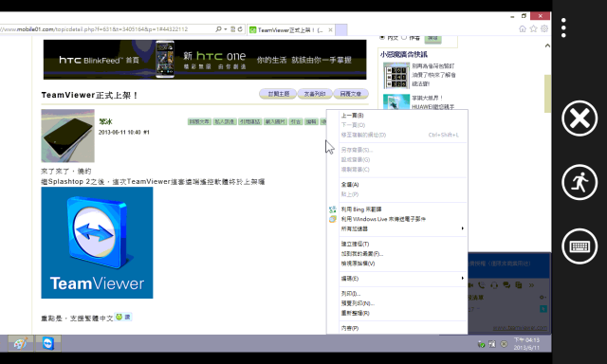Screen dimensions: 607x364
Task: Click the Windows Live mail icon in context menu
Action: (x=333, y=219)
